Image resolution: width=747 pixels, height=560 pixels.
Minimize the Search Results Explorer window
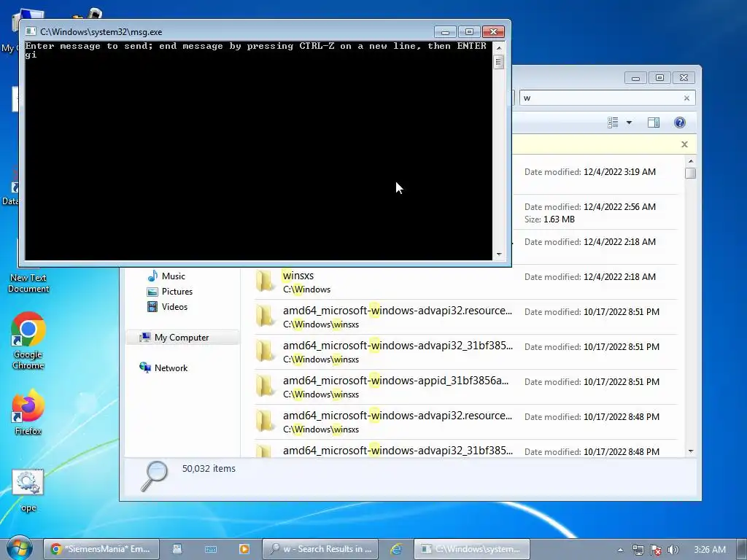pos(635,77)
